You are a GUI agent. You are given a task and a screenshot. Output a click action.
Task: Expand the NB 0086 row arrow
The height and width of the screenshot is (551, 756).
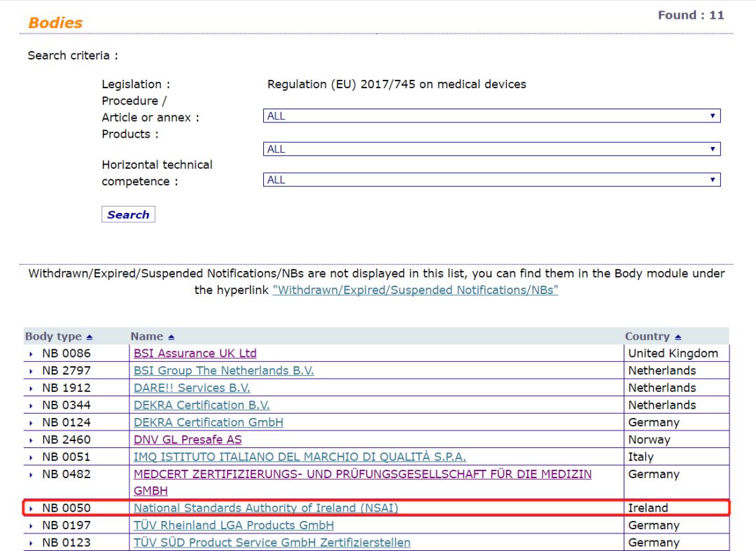(31, 354)
